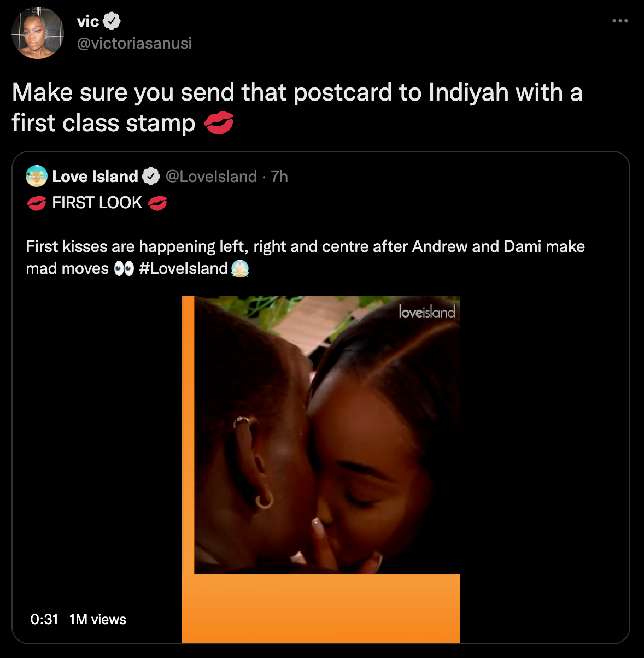The image size is (644, 658).
Task: Click the Love Island account avatar
Action: [37, 176]
